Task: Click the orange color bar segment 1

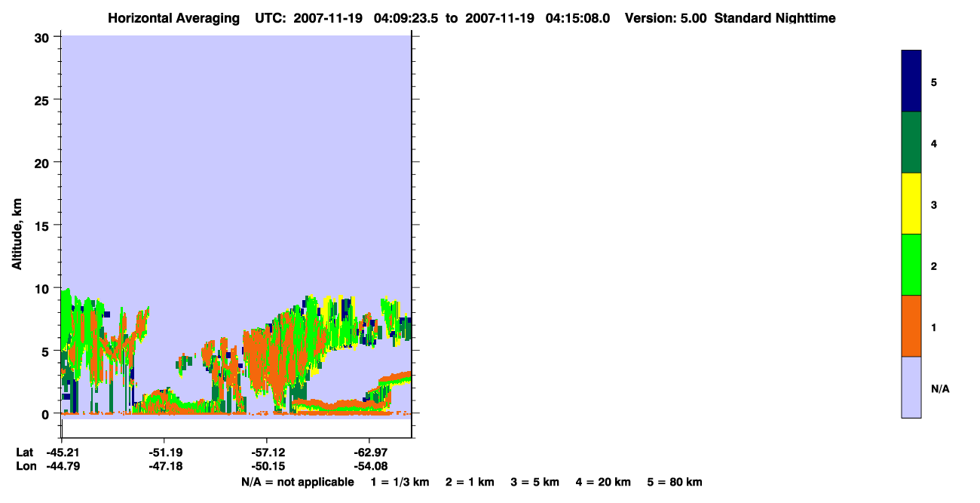Action: [911, 326]
